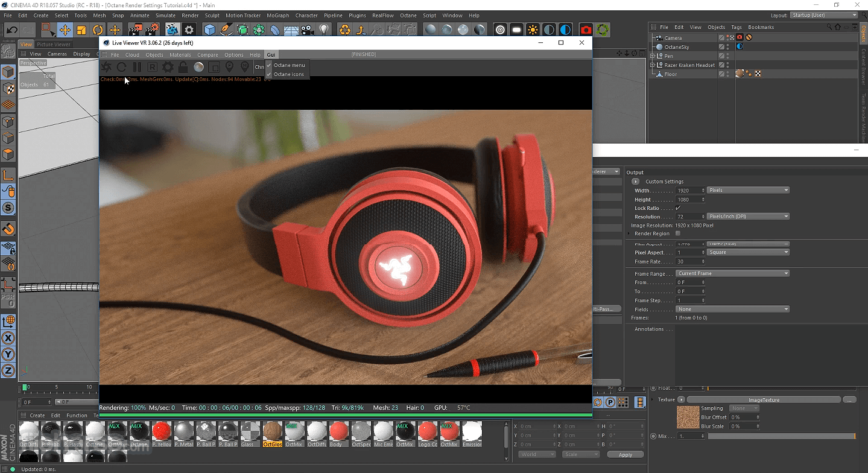868x473 pixels.
Task: Open the Pixel Aspect Square dropdown
Action: (x=748, y=252)
